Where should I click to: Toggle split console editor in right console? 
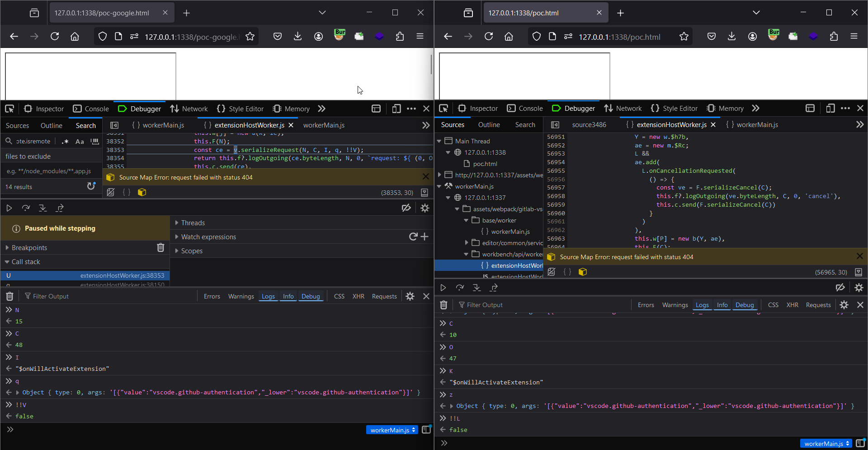click(861, 443)
